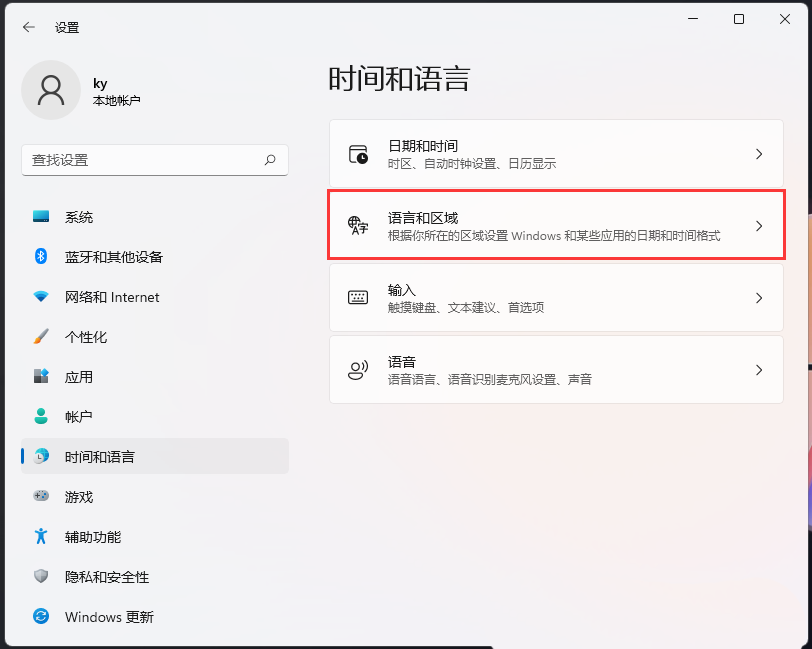Click the 查找设置 search box
This screenshot has width=812, height=649.
point(155,160)
